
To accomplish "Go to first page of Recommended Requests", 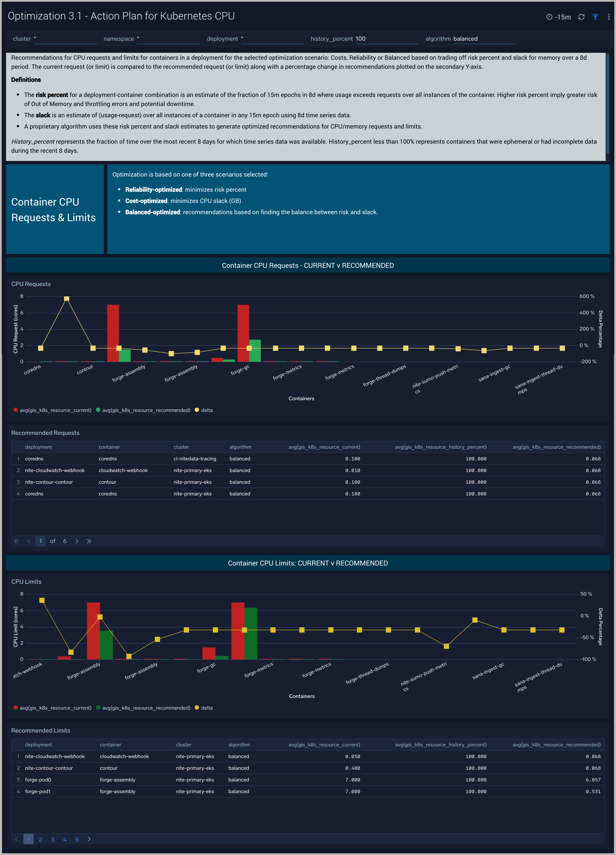I will (x=17, y=541).
